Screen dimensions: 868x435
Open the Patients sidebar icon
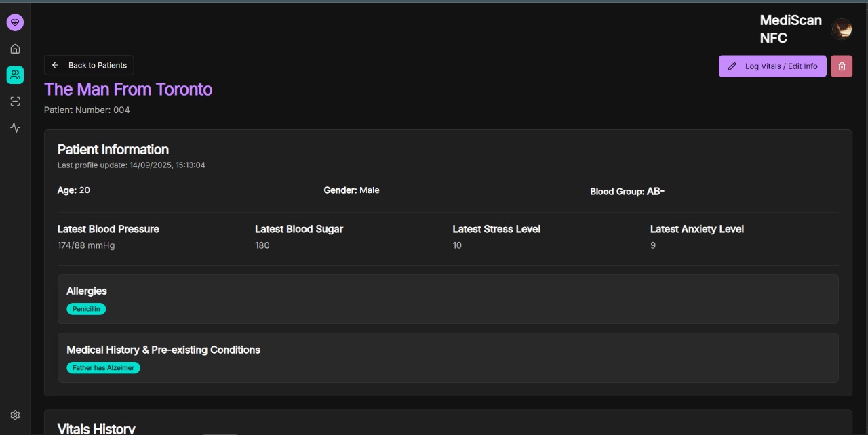click(x=15, y=75)
